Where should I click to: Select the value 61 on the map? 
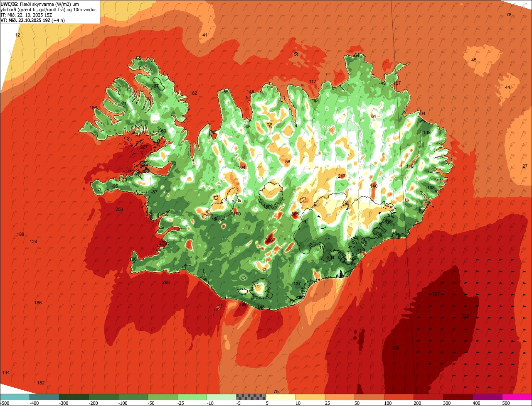[x=373, y=117]
